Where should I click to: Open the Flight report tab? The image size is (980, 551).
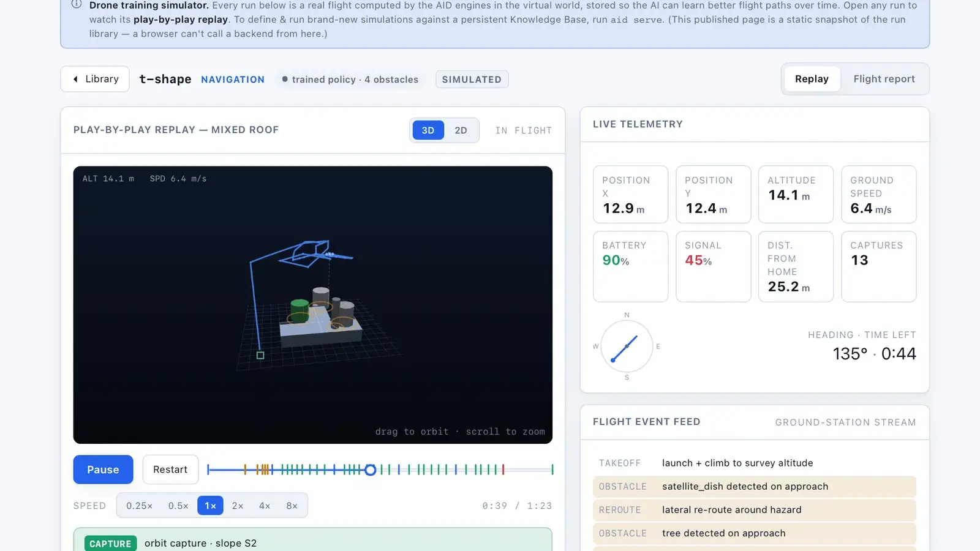[x=884, y=79]
